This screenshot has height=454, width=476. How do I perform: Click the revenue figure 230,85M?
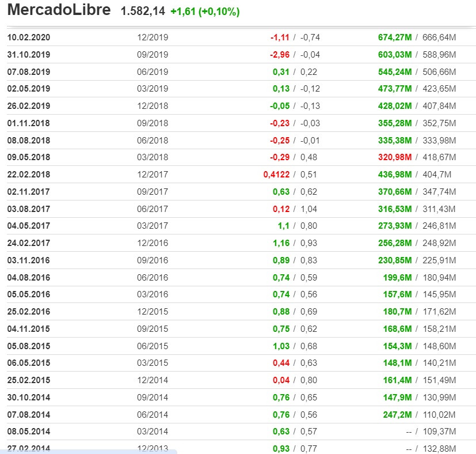point(395,260)
